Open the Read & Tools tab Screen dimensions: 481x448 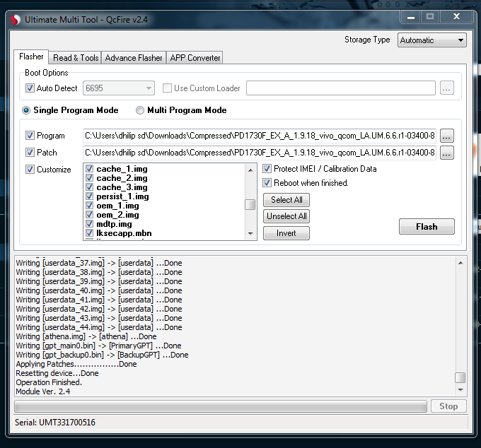coord(76,58)
